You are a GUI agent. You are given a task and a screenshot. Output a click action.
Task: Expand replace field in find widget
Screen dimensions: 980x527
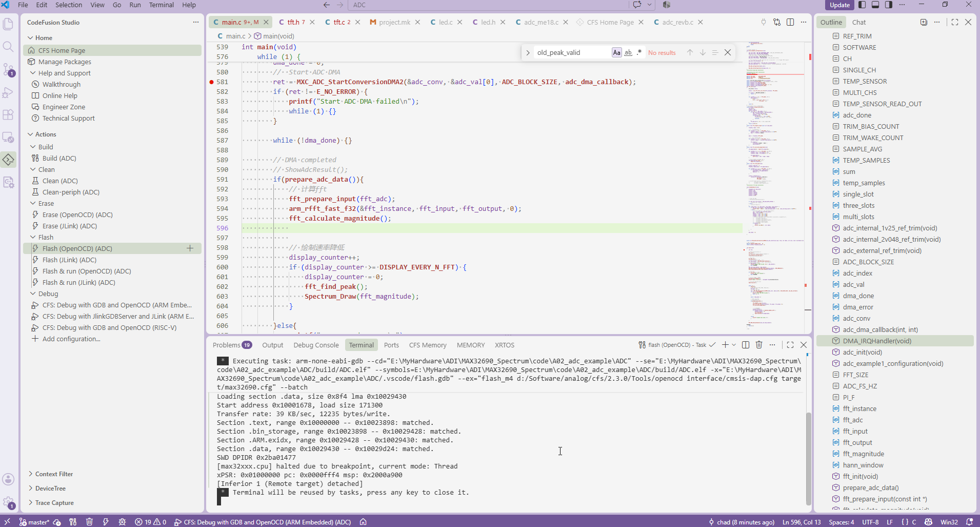click(x=528, y=52)
